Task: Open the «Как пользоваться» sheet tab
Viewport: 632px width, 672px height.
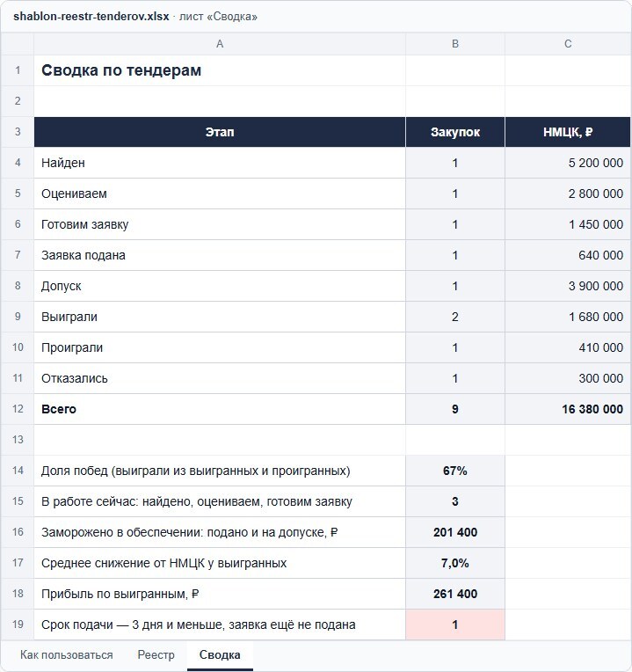Action: pyautogui.click(x=67, y=655)
